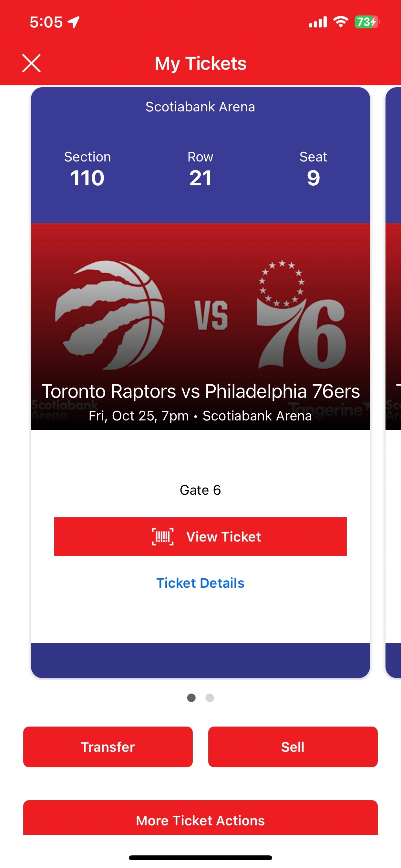Tap the Toronto Raptors vs Philadelphia 76ers title
This screenshot has width=401, height=868.
pos(200,391)
